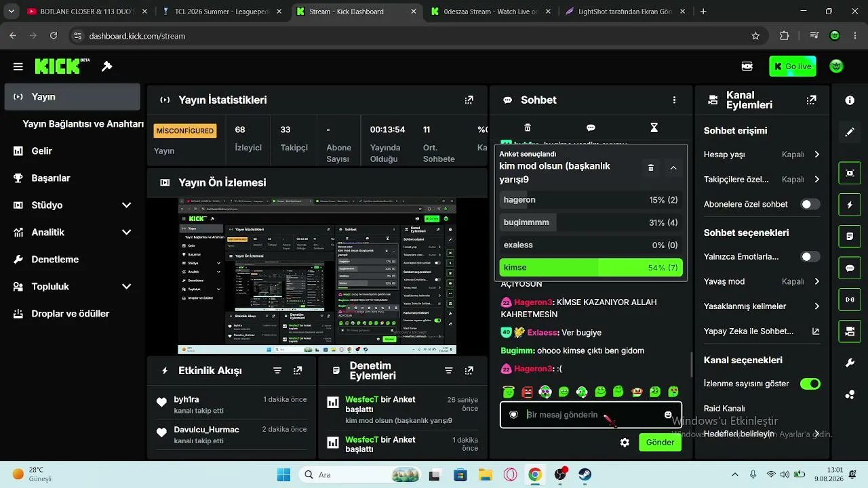Pop out the Kanal Eylemleri panel

[811, 100]
